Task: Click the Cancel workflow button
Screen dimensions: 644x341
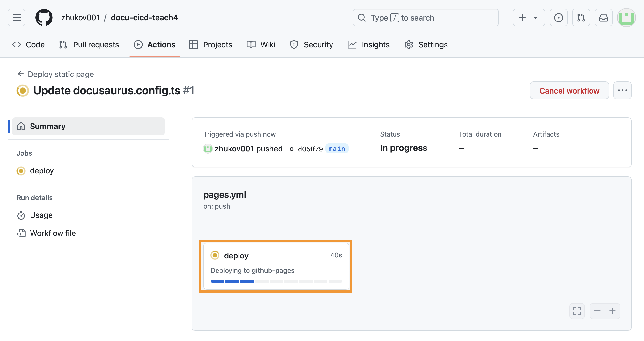Action: [569, 90]
